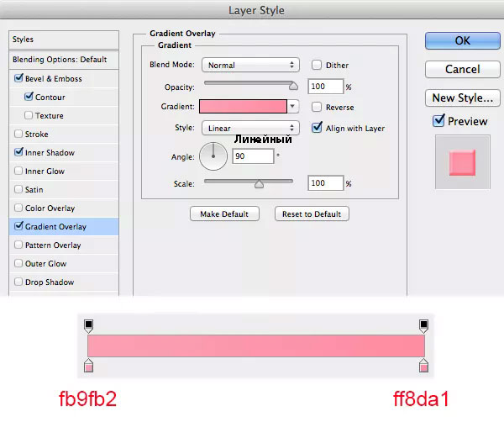Select the Satin style row
This screenshot has width=504, height=422.
pos(64,189)
